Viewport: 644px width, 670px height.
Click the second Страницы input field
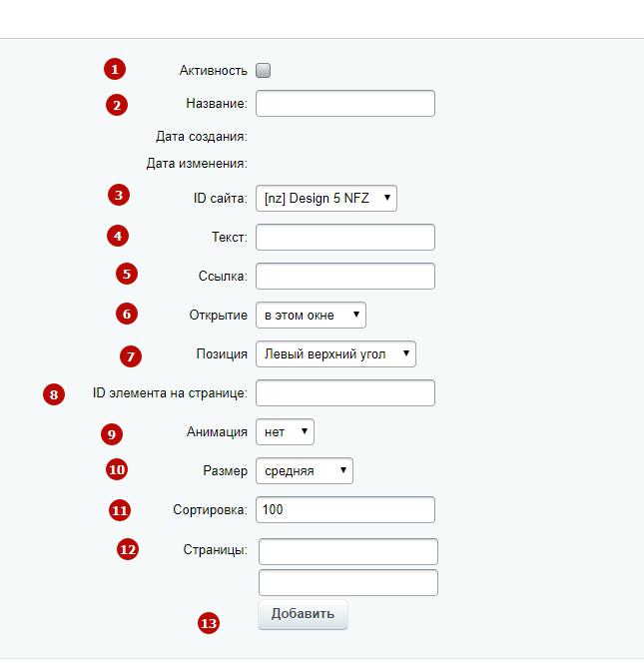[x=348, y=582]
